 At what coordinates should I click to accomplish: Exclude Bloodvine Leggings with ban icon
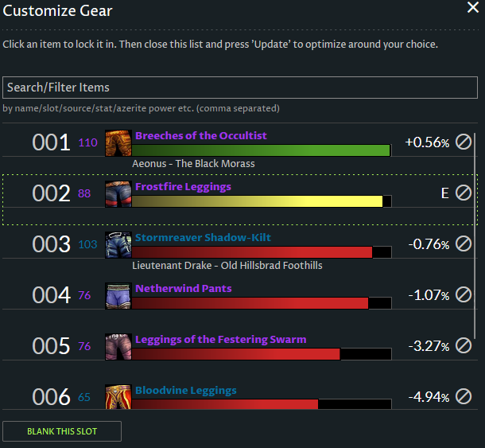tap(463, 396)
